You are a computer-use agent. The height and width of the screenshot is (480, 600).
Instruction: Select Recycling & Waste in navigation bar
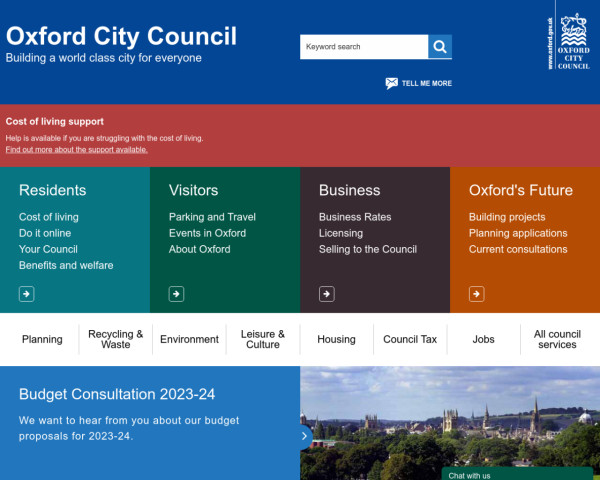point(115,339)
